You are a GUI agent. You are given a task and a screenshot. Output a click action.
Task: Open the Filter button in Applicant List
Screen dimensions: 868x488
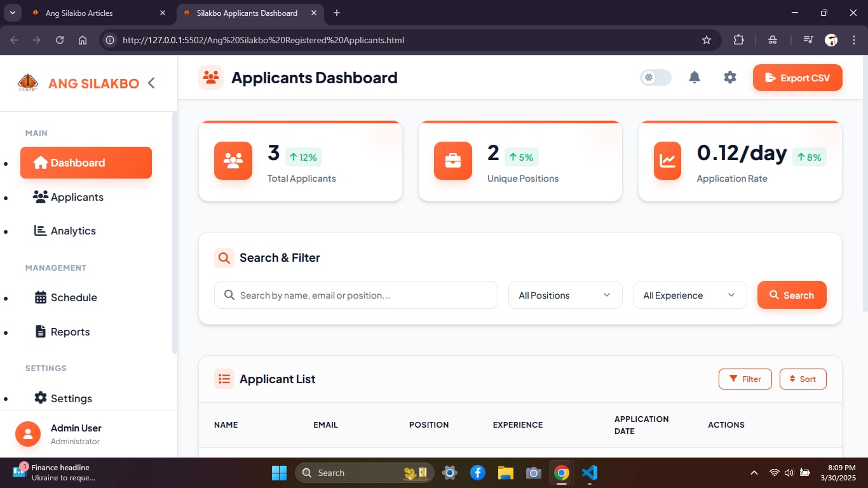[x=745, y=379]
